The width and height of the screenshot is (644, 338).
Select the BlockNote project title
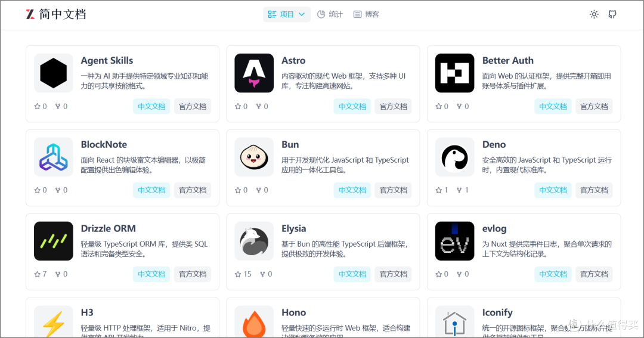(104, 144)
